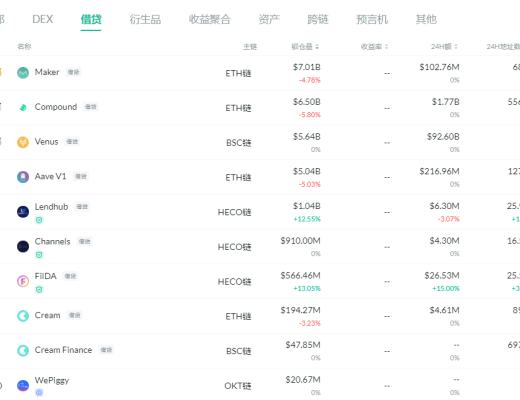Select the 借贷 lending tab
The width and height of the screenshot is (520, 400).
coord(91,19)
